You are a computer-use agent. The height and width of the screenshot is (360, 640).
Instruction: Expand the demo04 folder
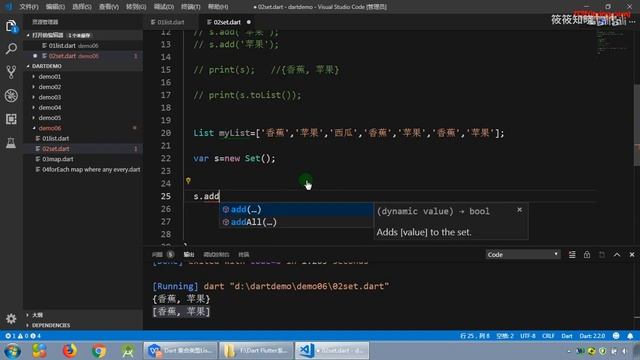click(49, 107)
